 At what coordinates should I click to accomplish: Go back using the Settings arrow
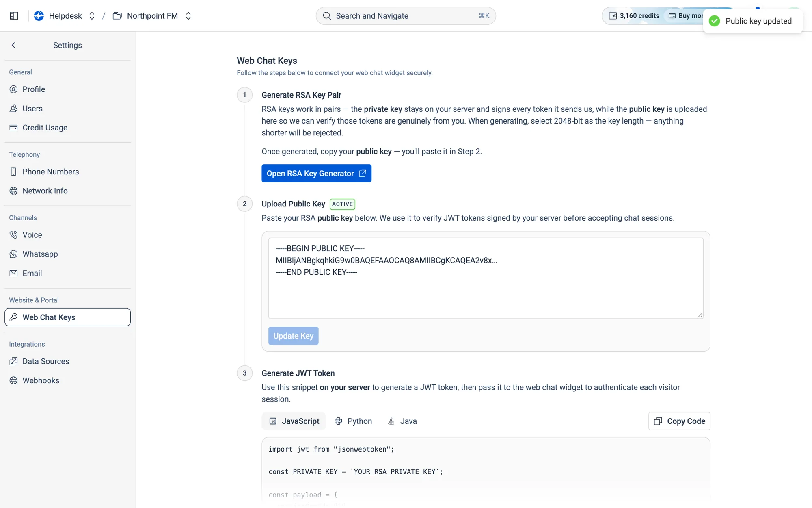coord(14,45)
